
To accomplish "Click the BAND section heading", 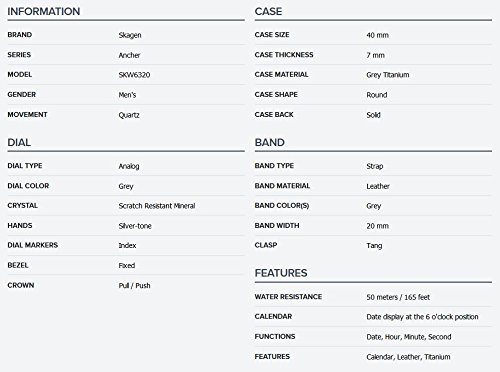I will 270,142.
